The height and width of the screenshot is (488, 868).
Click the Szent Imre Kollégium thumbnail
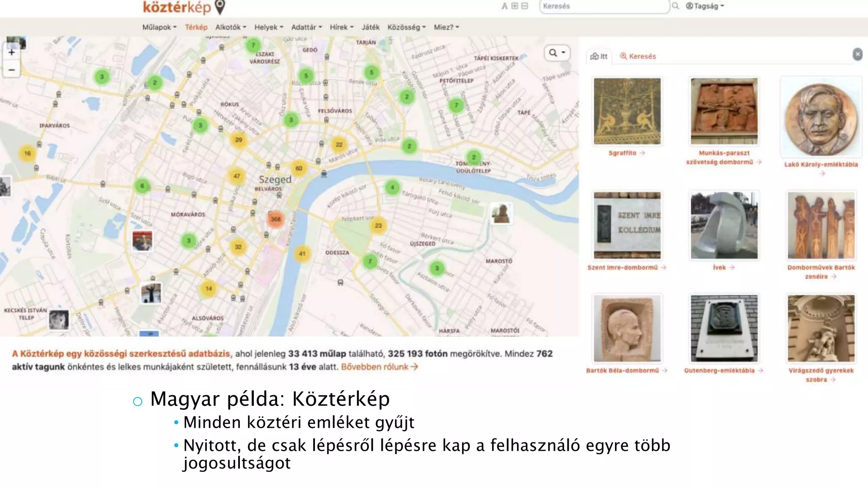click(627, 225)
